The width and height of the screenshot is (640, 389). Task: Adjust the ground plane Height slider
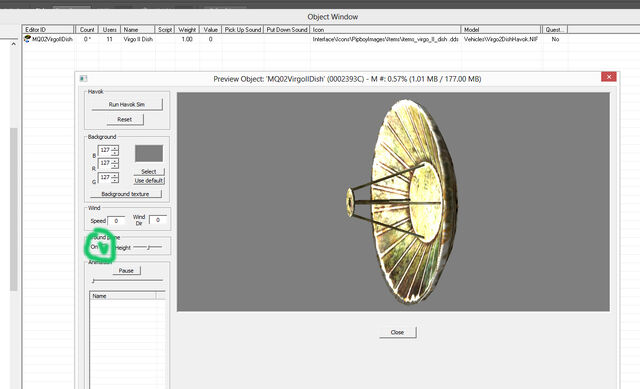point(148,247)
